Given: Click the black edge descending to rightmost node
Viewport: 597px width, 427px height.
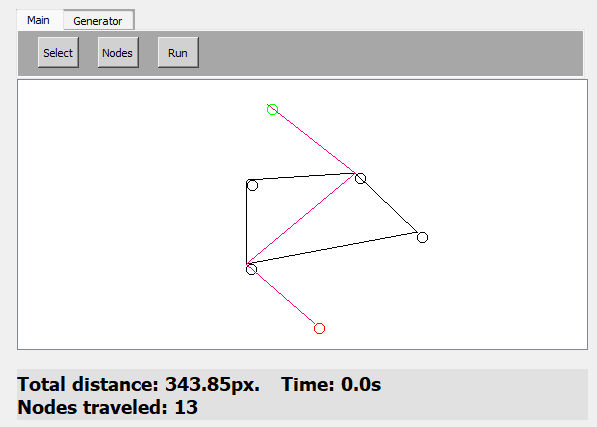Looking at the screenshot, I should pyautogui.click(x=386, y=203).
